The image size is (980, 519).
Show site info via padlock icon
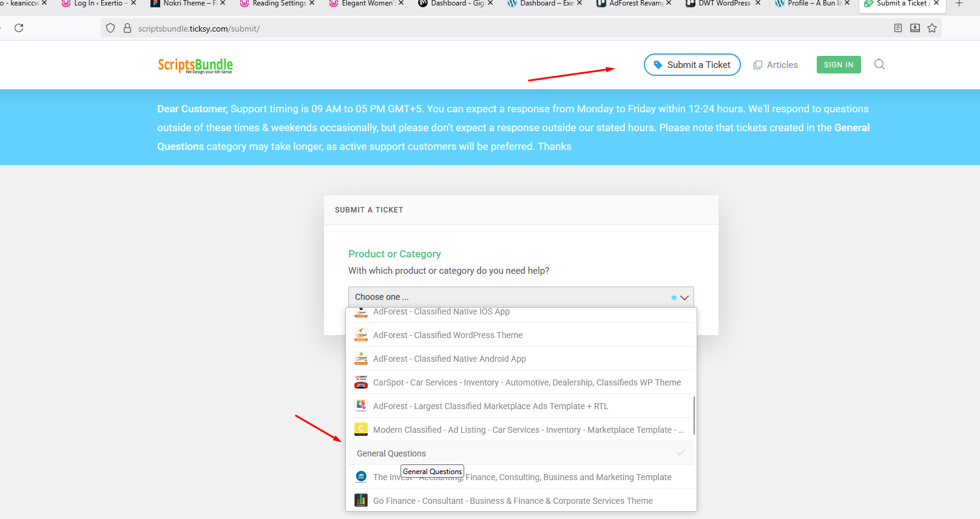[127, 28]
